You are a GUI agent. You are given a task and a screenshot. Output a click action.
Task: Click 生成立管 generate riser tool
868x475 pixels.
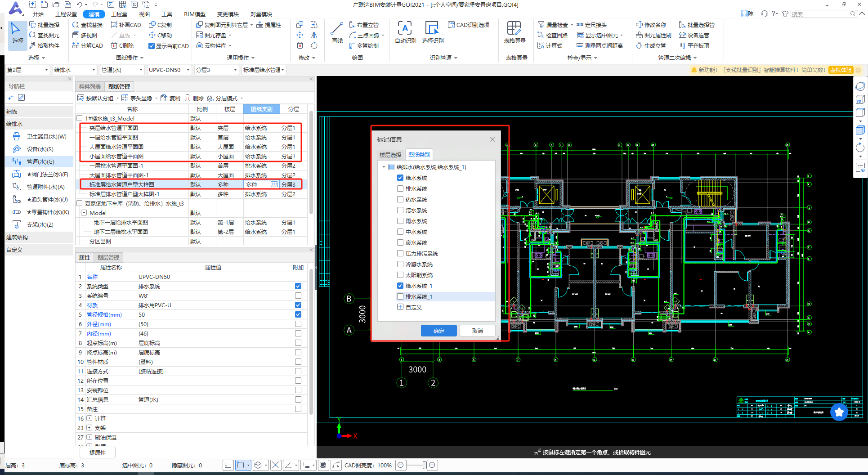click(x=651, y=45)
